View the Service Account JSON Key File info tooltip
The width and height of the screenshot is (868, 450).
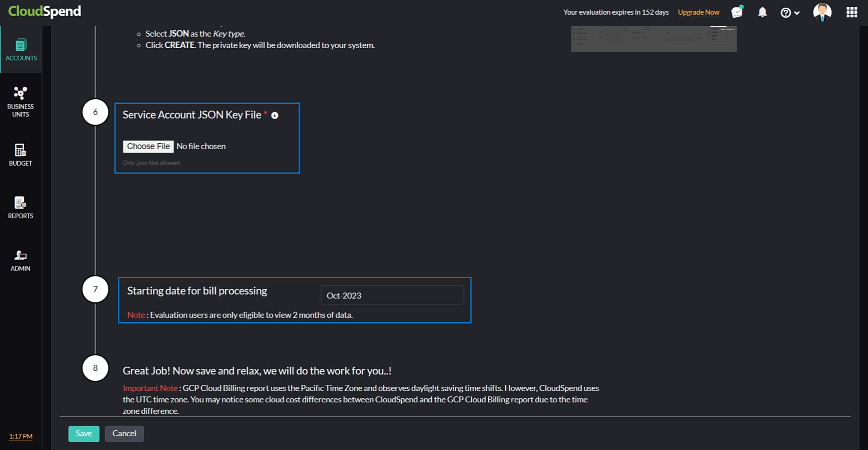(275, 116)
